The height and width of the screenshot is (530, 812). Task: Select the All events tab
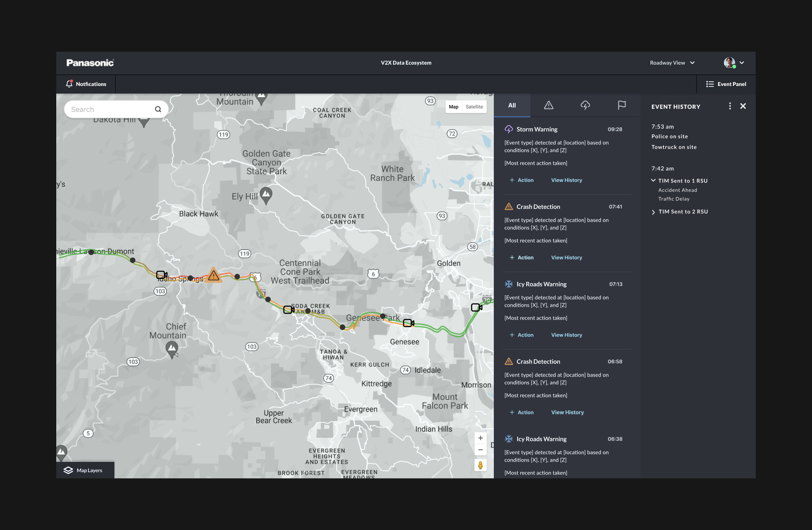click(x=512, y=105)
